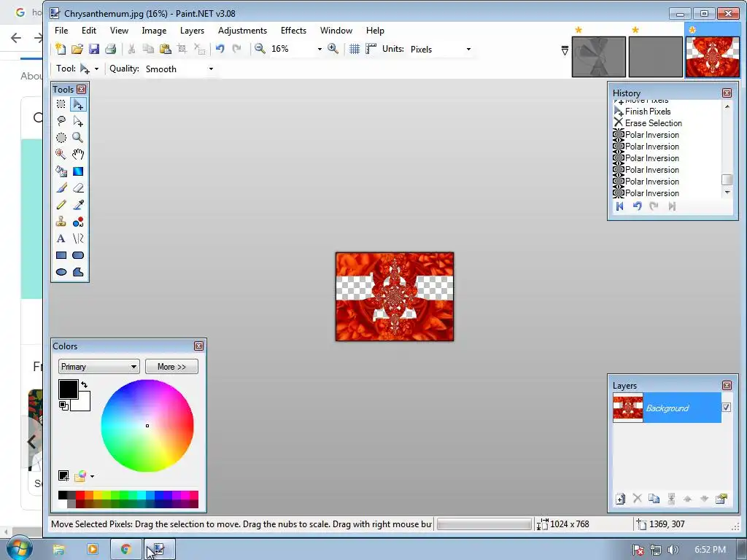The width and height of the screenshot is (747, 560).
Task: Toggle the pixel grid icon
Action: tap(355, 49)
